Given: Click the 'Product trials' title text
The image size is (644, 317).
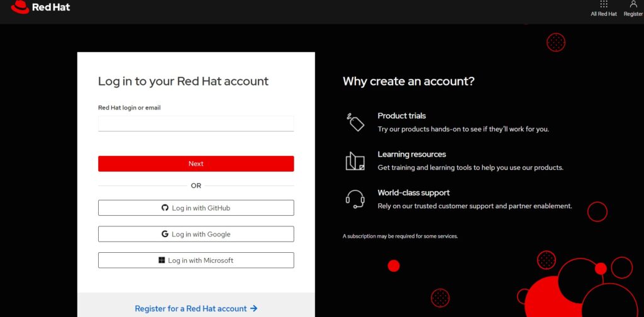Looking at the screenshot, I should (402, 116).
